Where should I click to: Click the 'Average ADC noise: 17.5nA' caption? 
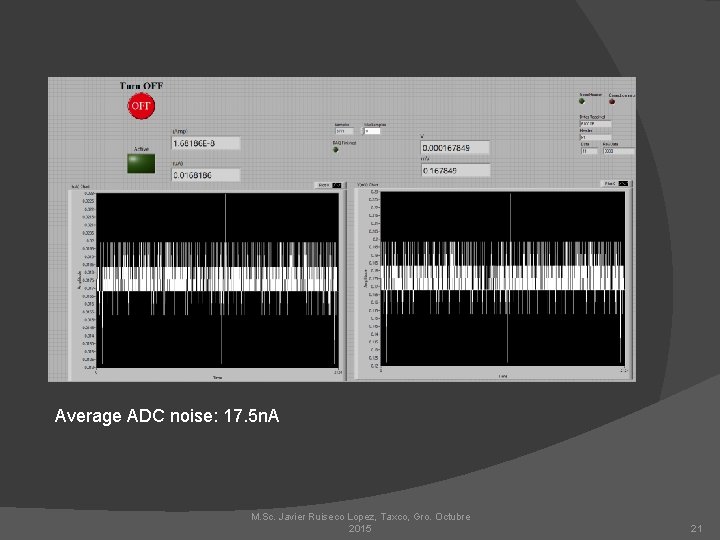tap(167, 416)
